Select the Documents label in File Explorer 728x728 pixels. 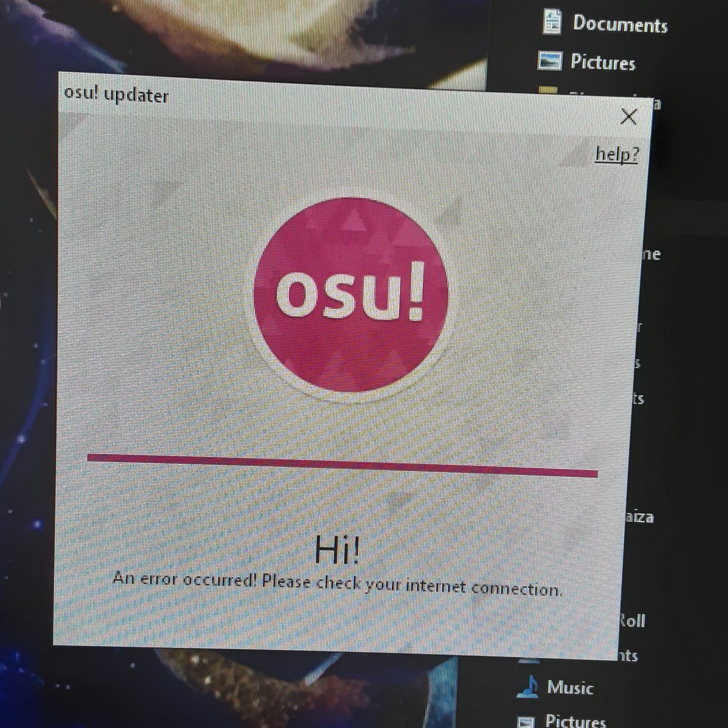click(620, 24)
